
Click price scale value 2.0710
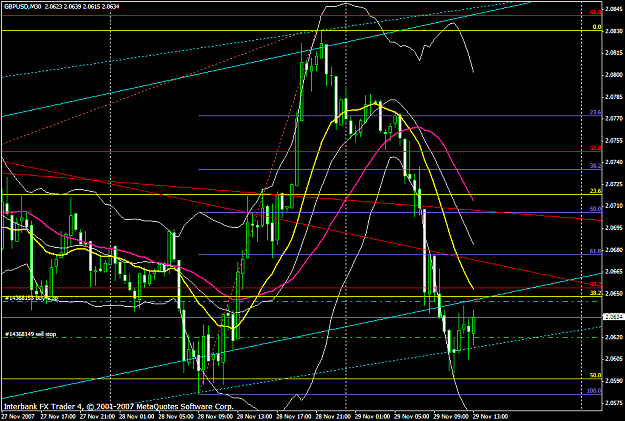tap(613, 206)
